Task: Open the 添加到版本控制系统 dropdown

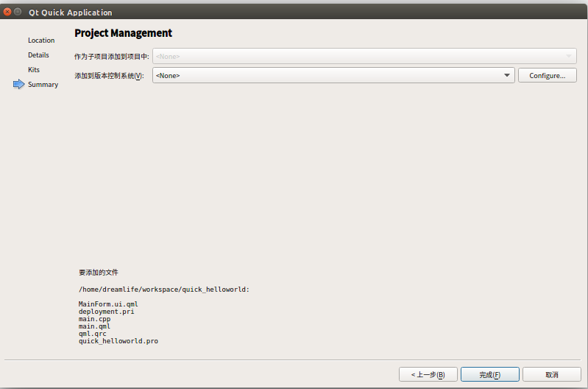Action: click(333, 75)
